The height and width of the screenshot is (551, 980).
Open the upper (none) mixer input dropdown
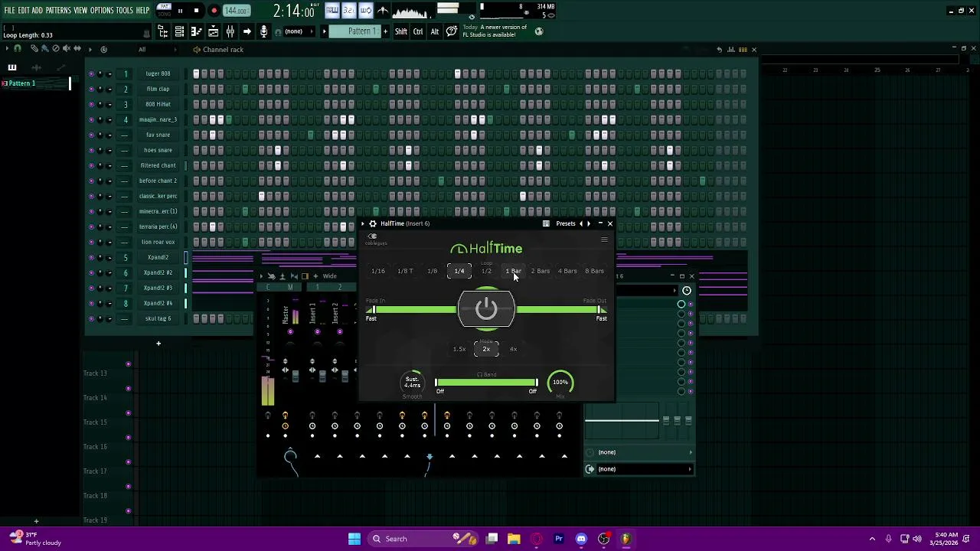[x=639, y=452]
